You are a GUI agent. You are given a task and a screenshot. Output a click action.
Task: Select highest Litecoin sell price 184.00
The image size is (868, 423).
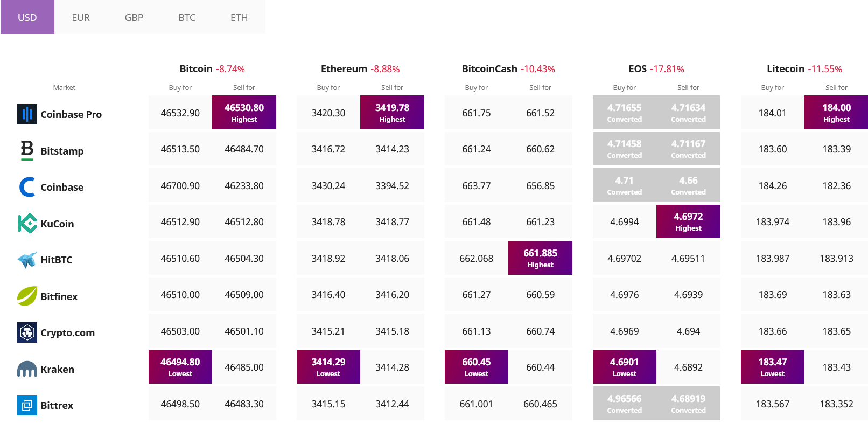point(836,113)
